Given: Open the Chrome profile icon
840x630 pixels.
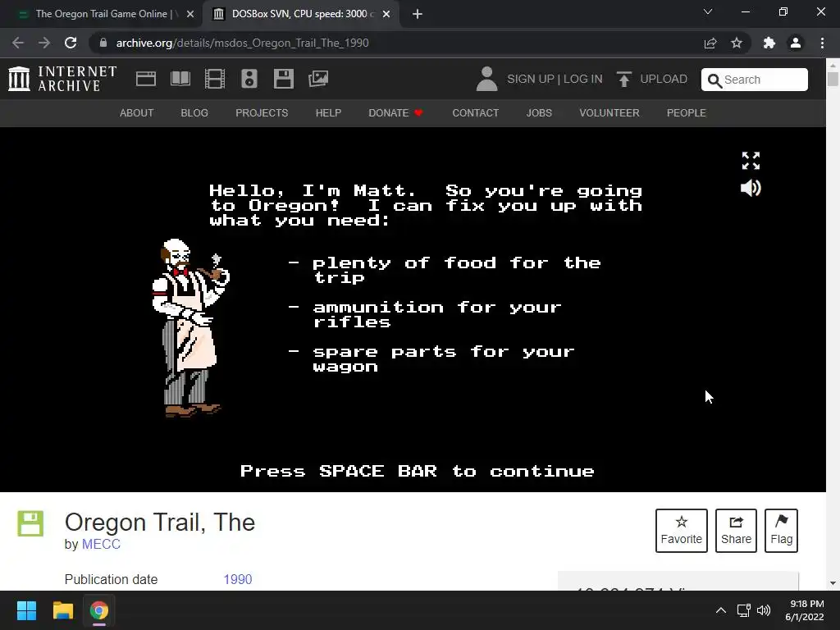Looking at the screenshot, I should [796, 43].
